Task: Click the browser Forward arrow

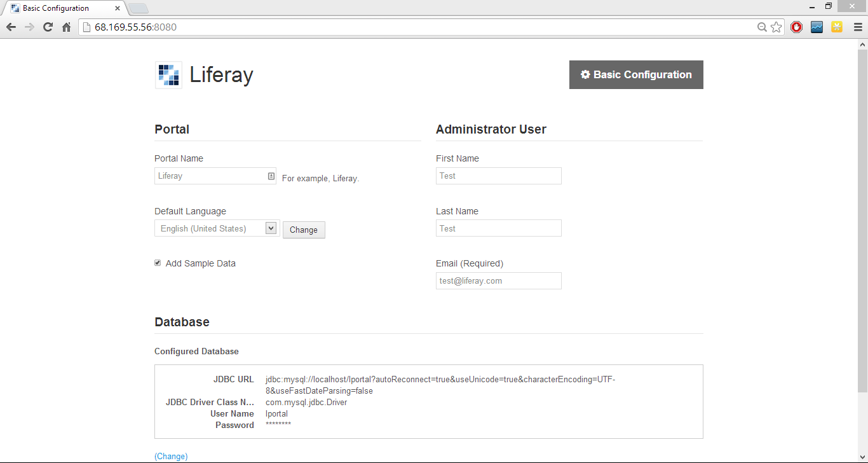Action: [x=29, y=27]
